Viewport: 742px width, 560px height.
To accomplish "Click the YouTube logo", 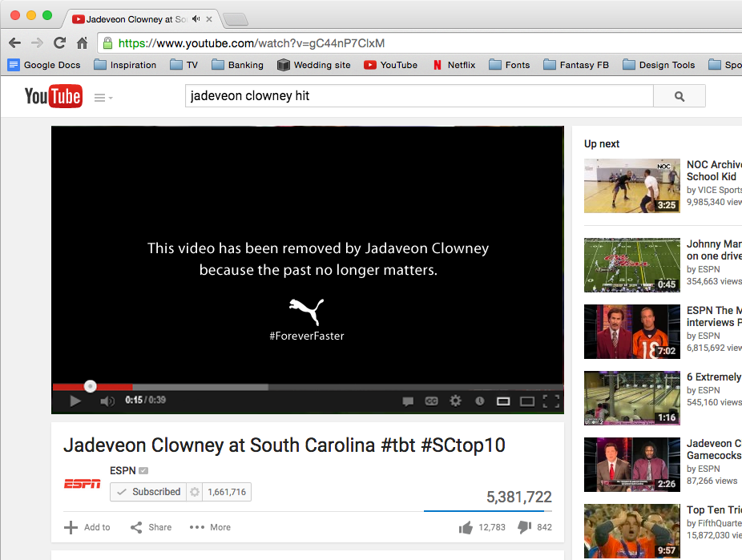I will coord(54,96).
